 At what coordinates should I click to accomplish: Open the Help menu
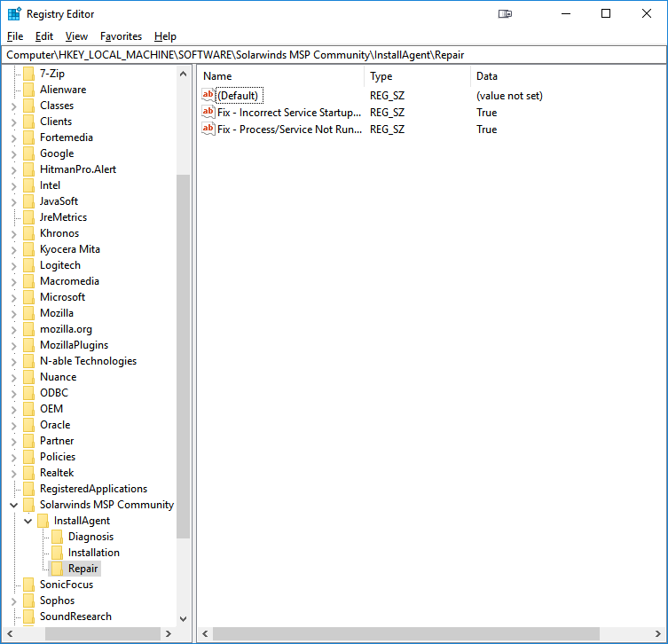click(x=165, y=36)
